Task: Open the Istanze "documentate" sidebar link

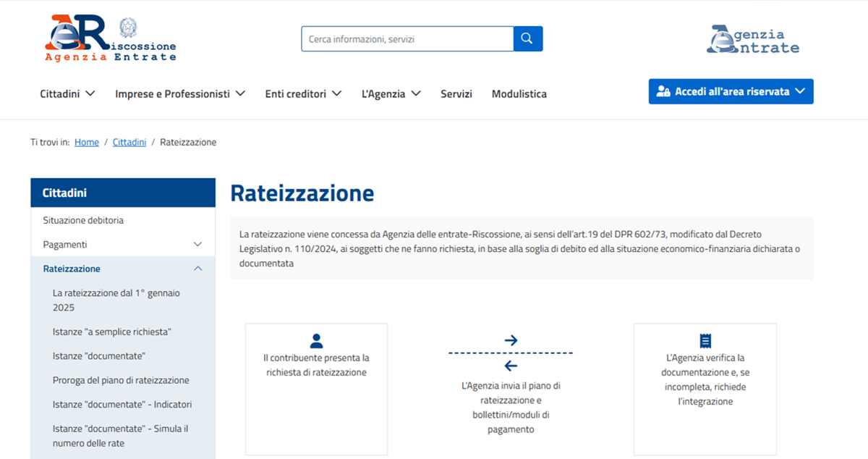Action: point(99,356)
